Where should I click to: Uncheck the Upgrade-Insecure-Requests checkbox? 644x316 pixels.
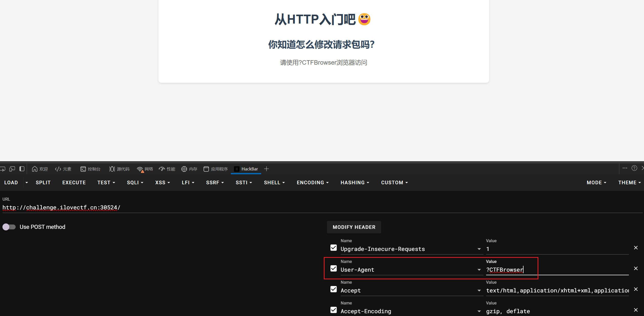coord(334,248)
